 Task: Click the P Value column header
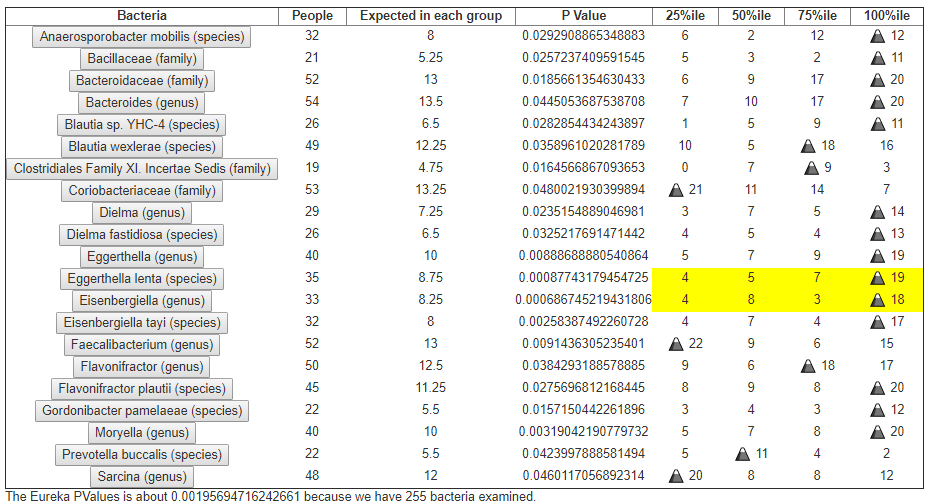coord(584,16)
